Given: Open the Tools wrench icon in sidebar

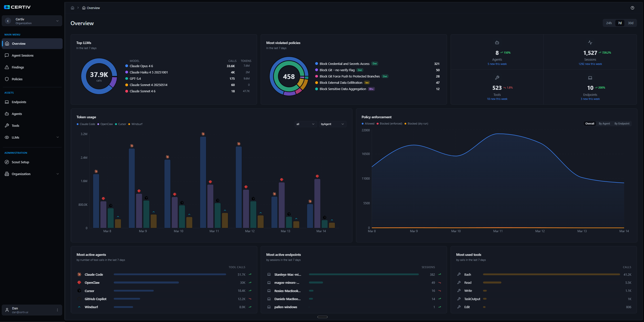Looking at the screenshot, I should pyautogui.click(x=7, y=125).
